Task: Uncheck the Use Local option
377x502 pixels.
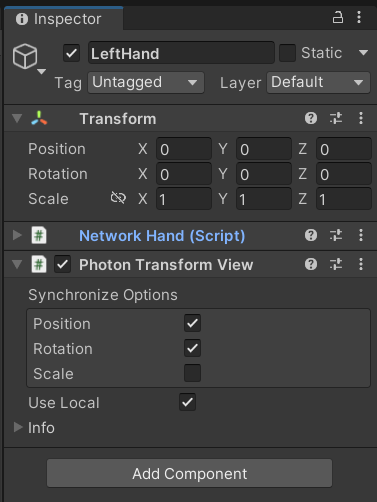Action: click(187, 402)
